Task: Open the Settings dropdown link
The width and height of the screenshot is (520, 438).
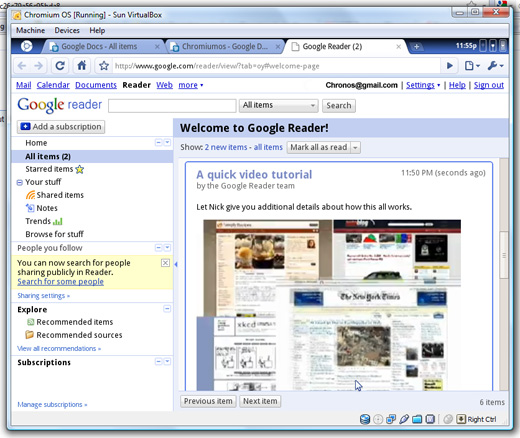Action: point(423,85)
